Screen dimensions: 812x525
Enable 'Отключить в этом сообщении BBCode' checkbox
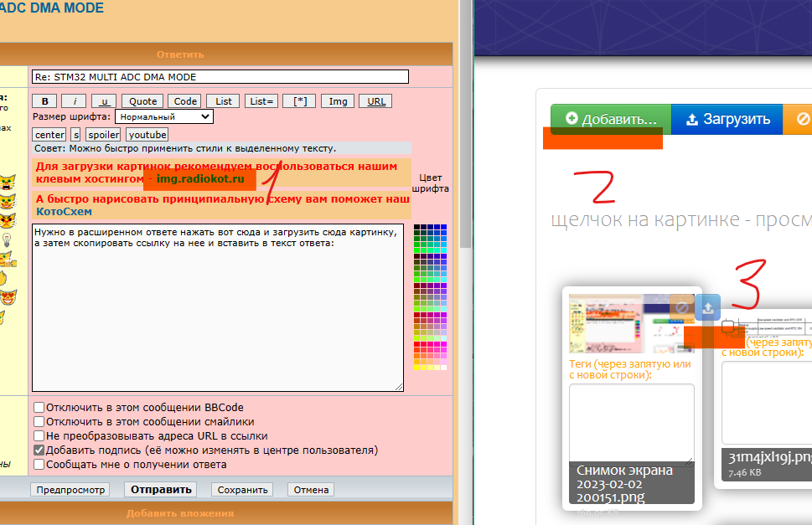pyautogui.click(x=39, y=408)
